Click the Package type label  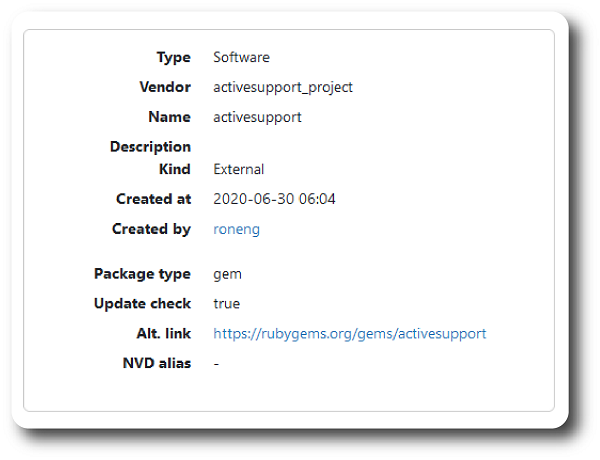coord(142,273)
